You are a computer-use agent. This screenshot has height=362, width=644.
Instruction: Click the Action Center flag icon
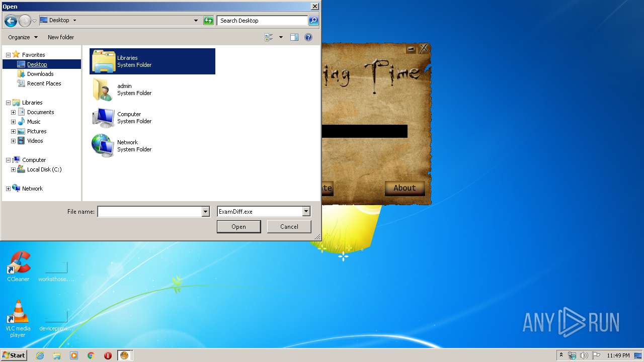pos(596,355)
